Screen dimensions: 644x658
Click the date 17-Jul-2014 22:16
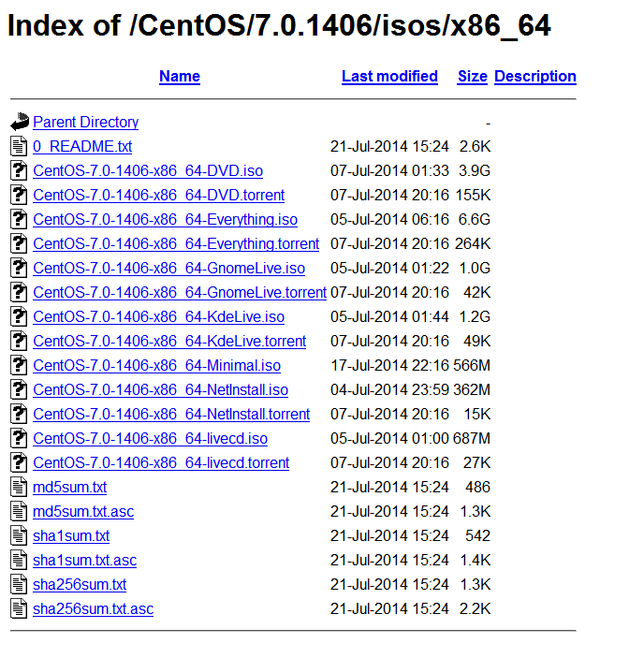pos(389,366)
